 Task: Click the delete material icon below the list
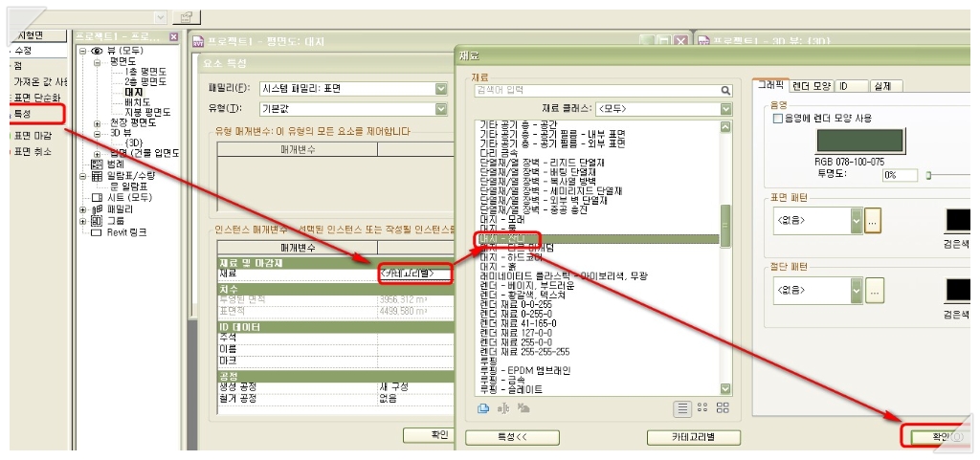point(523,408)
